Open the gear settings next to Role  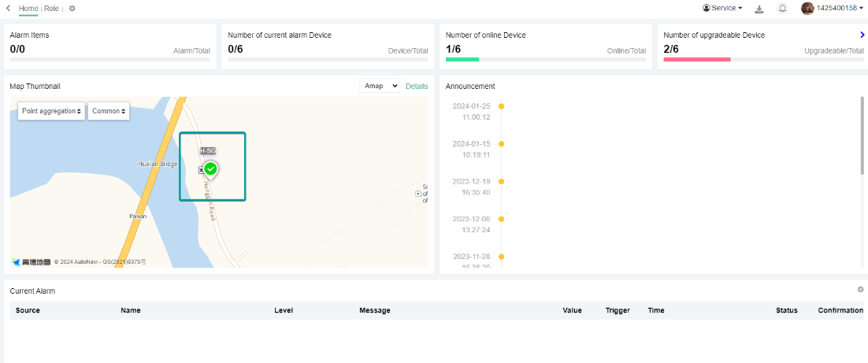click(x=72, y=9)
